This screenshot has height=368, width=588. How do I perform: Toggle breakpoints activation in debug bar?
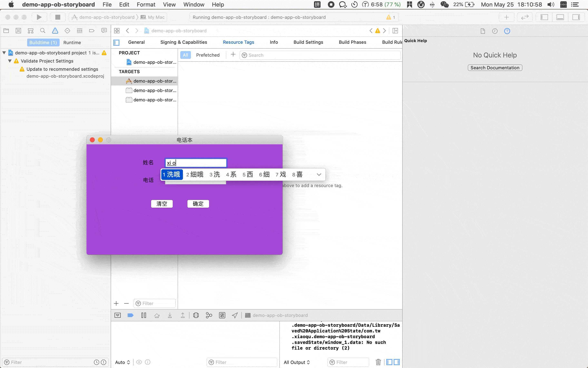130,315
